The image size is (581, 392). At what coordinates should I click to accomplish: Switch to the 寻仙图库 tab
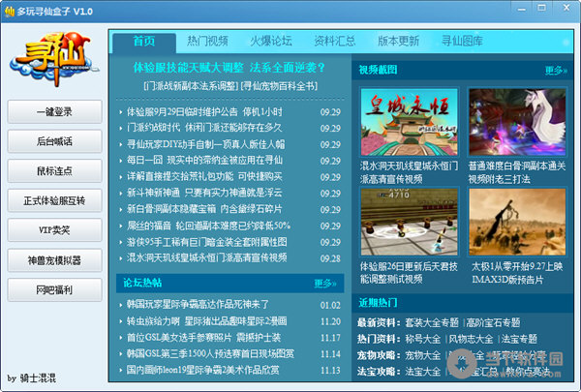[x=462, y=41]
